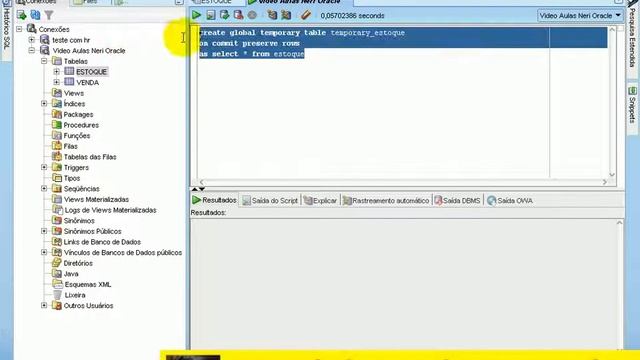Click the editor horizontal scroll-right arrow
The height and width of the screenshot is (360, 640).
[x=604, y=182]
